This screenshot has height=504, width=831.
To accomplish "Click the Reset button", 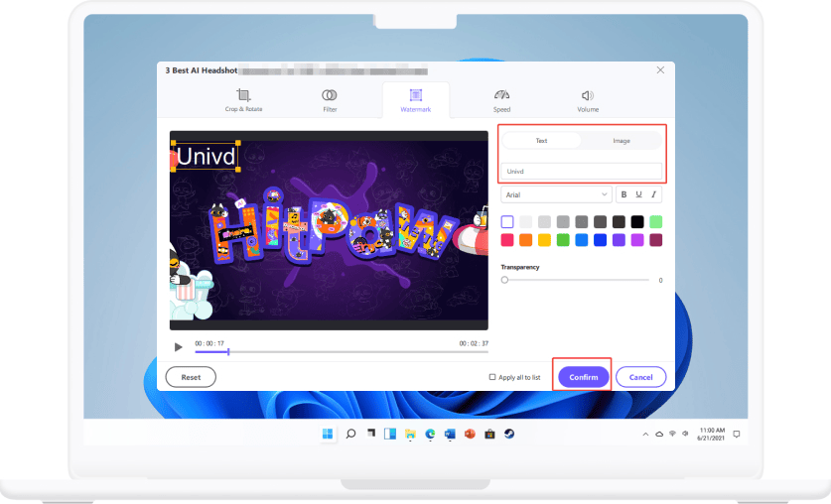I will coord(191,377).
